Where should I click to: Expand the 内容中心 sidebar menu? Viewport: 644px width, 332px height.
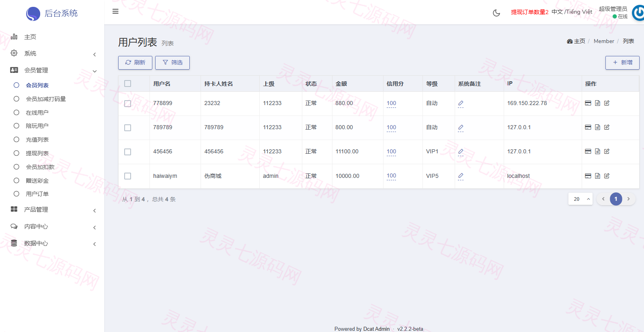tap(52, 227)
